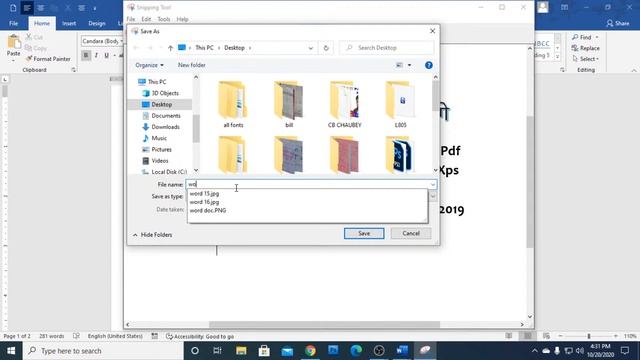Click Replace in Word Editing group
640x360 pixels.
[586, 48]
